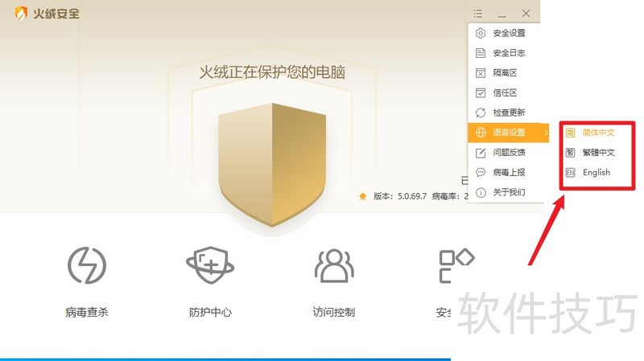Image resolution: width=644 pixels, height=361 pixels.
Task: Click the shield protection center icon
Action: pos(210,265)
